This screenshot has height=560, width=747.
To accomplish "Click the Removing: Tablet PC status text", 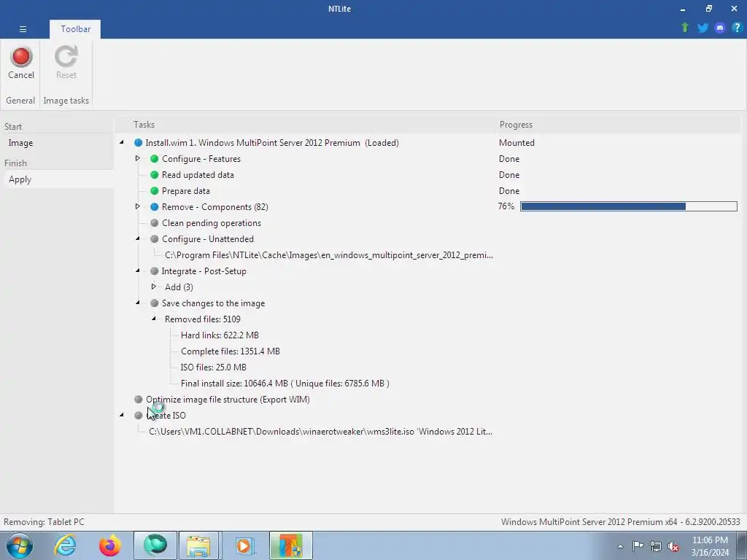I will coord(44,522).
